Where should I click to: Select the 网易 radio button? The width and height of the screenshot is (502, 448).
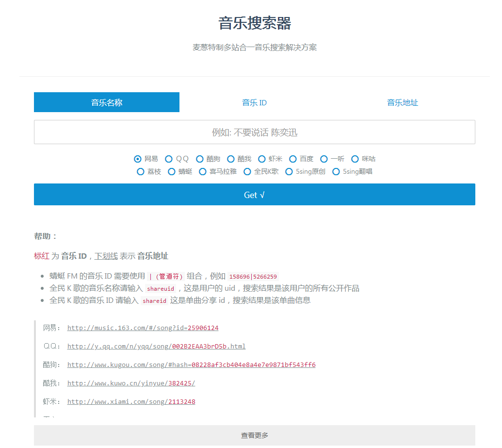[138, 159]
